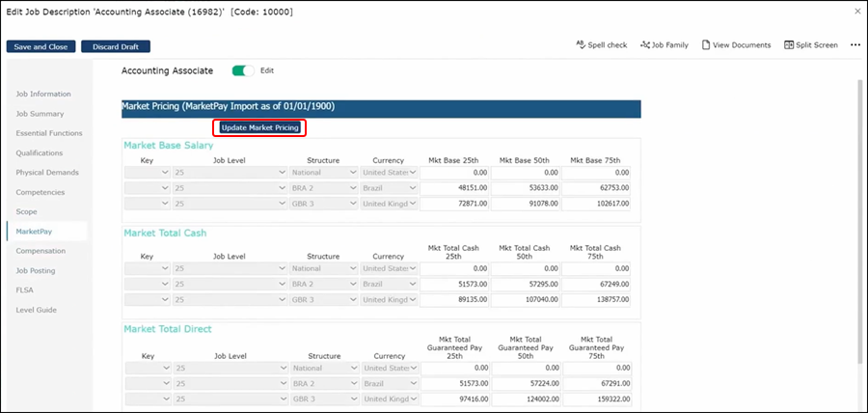Click the Mkt Base 50th field showing 53633.00

coord(528,188)
